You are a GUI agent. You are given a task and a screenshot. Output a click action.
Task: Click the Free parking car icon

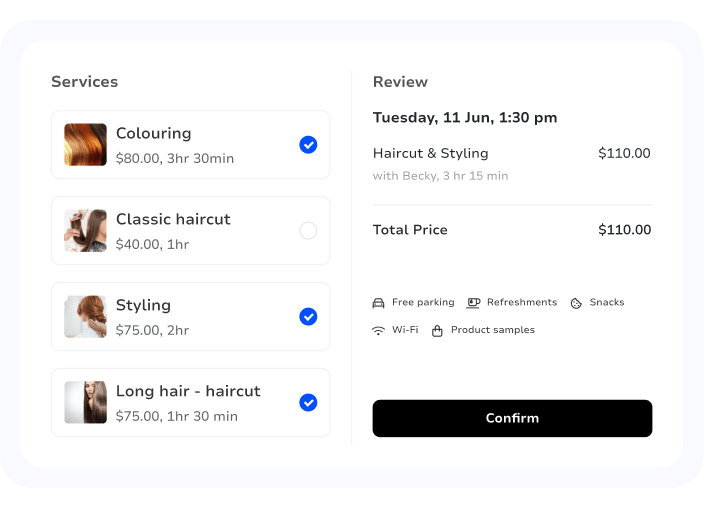(378, 303)
